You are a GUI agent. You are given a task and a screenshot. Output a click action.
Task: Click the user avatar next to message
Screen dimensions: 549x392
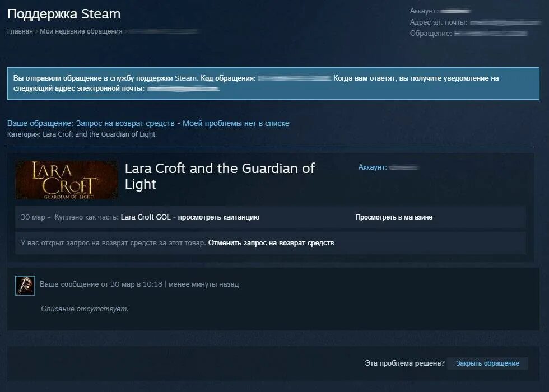tap(25, 285)
